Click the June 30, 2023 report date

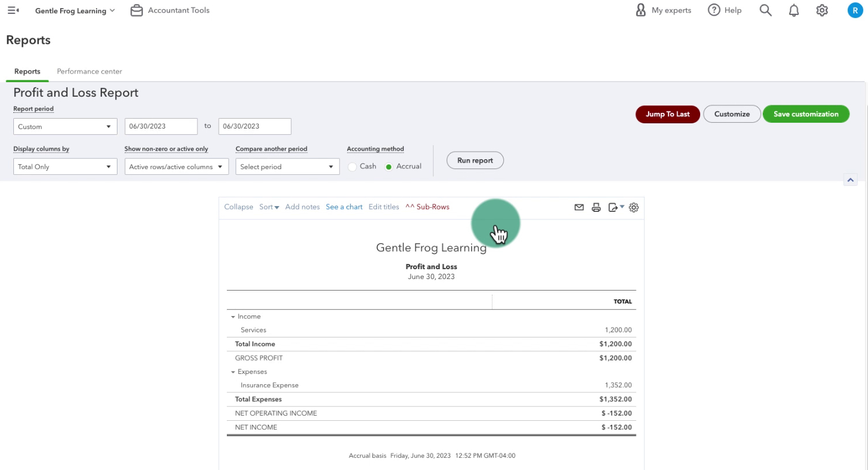click(x=431, y=277)
